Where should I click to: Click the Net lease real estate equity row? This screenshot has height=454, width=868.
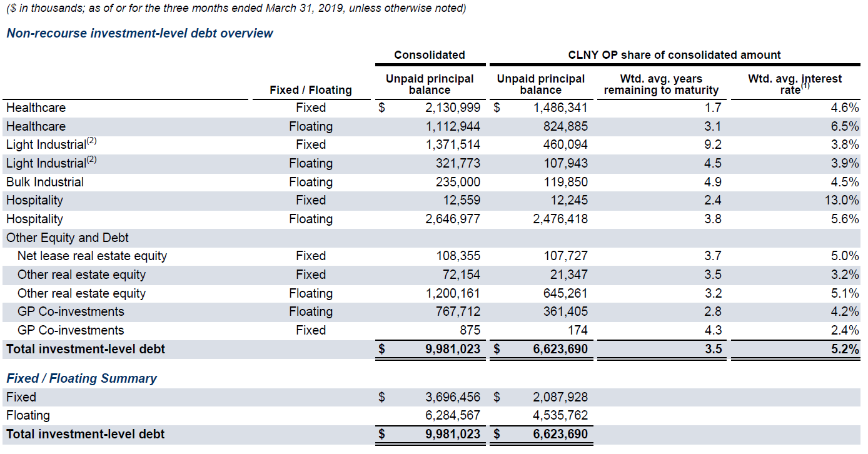click(188, 256)
